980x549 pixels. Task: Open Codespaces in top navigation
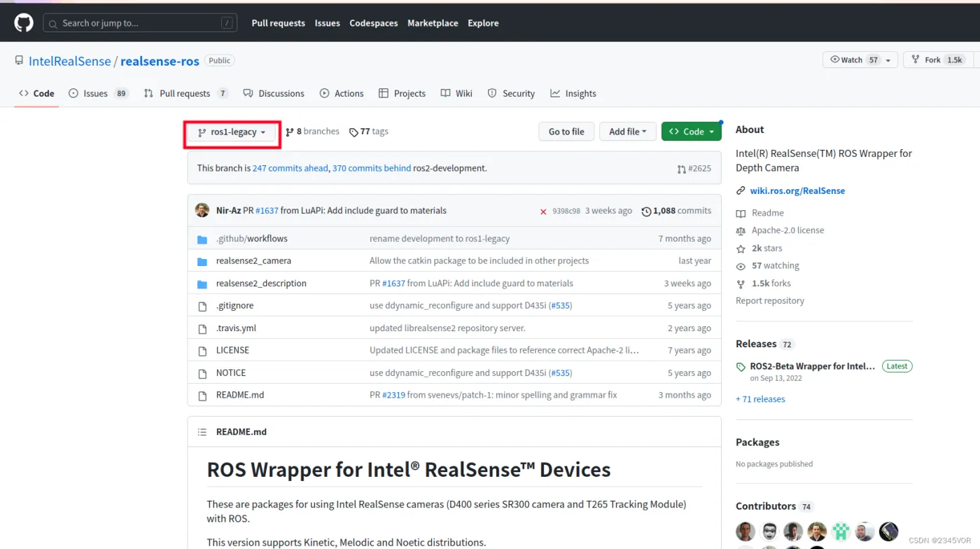click(374, 23)
